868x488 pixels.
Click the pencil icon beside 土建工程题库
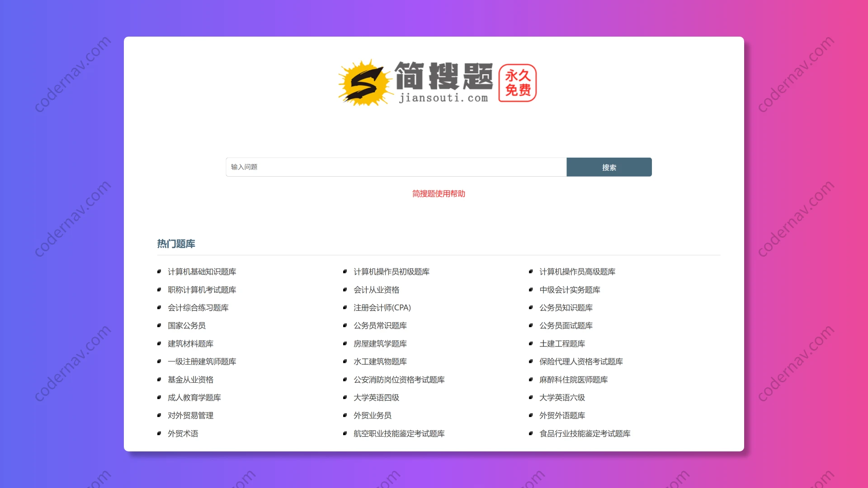point(531,344)
